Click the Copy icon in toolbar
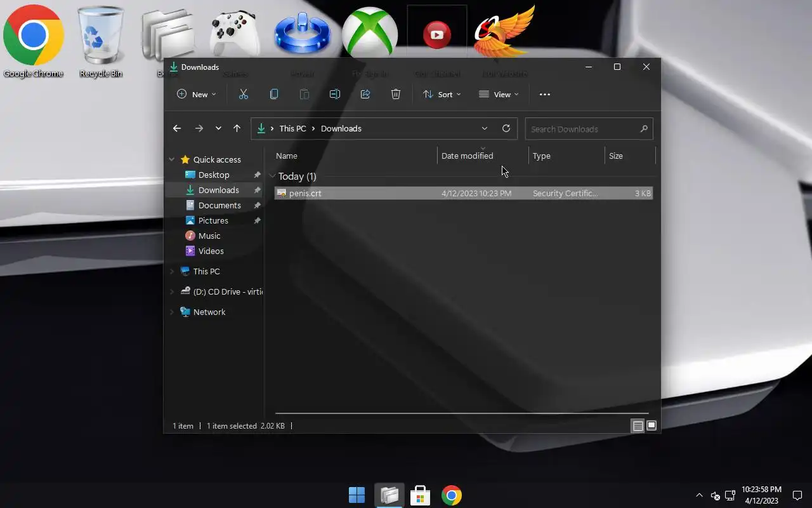 [x=274, y=95]
